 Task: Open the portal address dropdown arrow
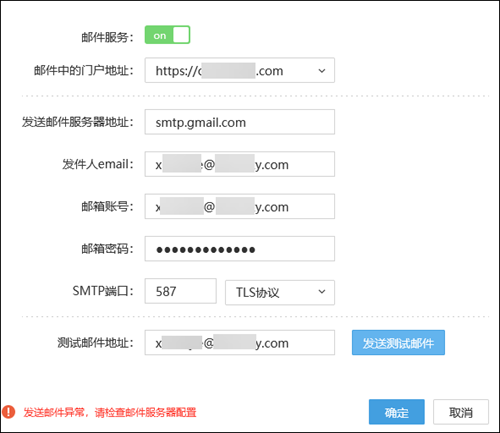[x=322, y=71]
